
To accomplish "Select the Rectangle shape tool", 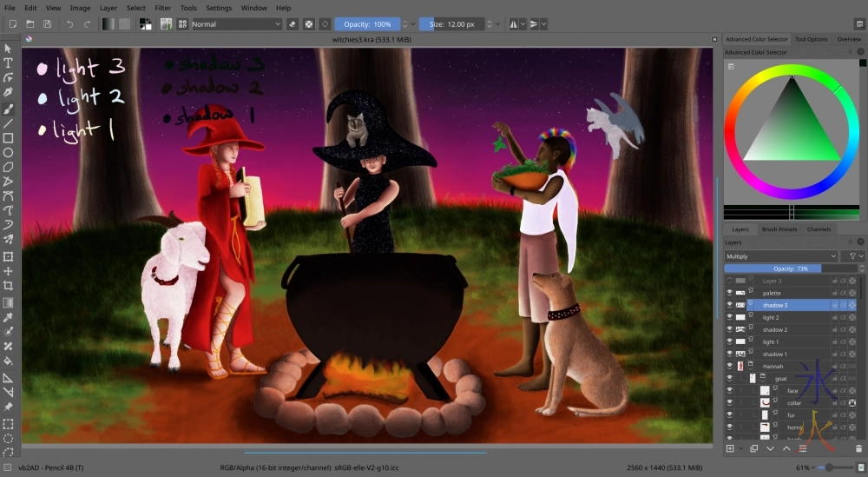I will tap(9, 138).
